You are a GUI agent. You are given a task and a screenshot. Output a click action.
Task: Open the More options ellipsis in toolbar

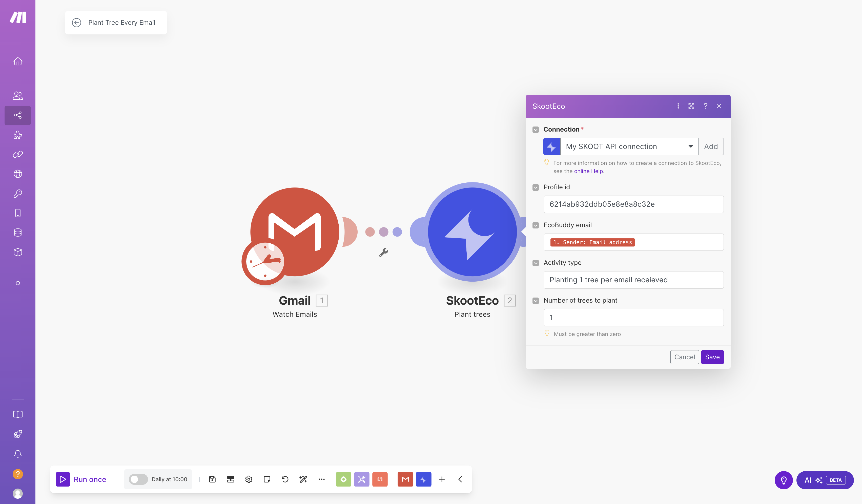tap(321, 479)
